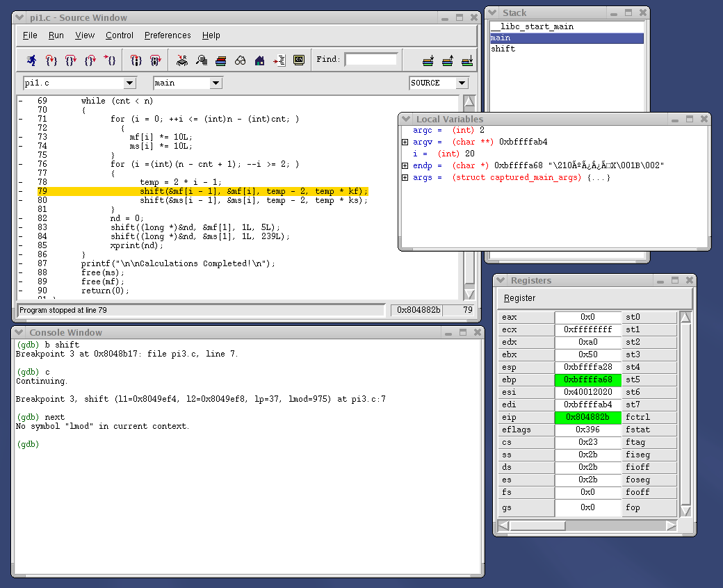Select the eflags register value 0x396
Screen dimensions: 723x588
(588, 430)
